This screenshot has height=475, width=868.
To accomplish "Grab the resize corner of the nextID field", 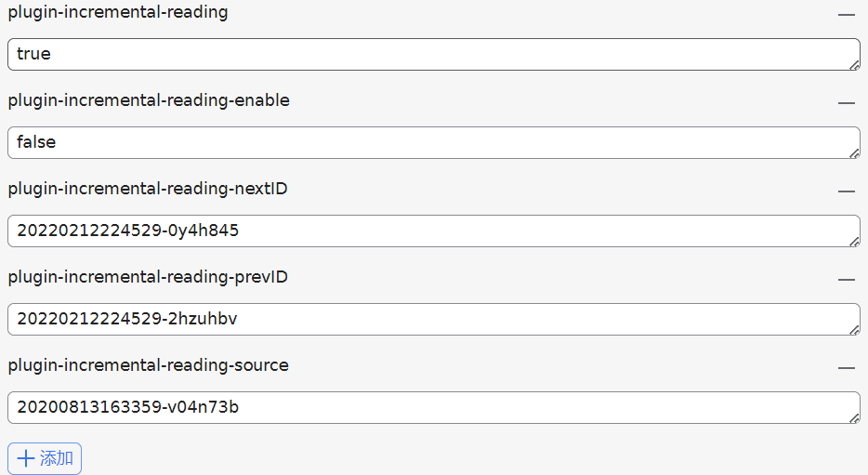I will (x=854, y=242).
